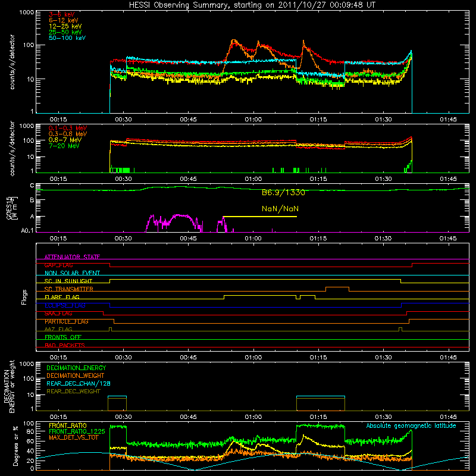
Task: Click the NaN/NaN annotation in GOES panel
Action: pyautogui.click(x=280, y=209)
